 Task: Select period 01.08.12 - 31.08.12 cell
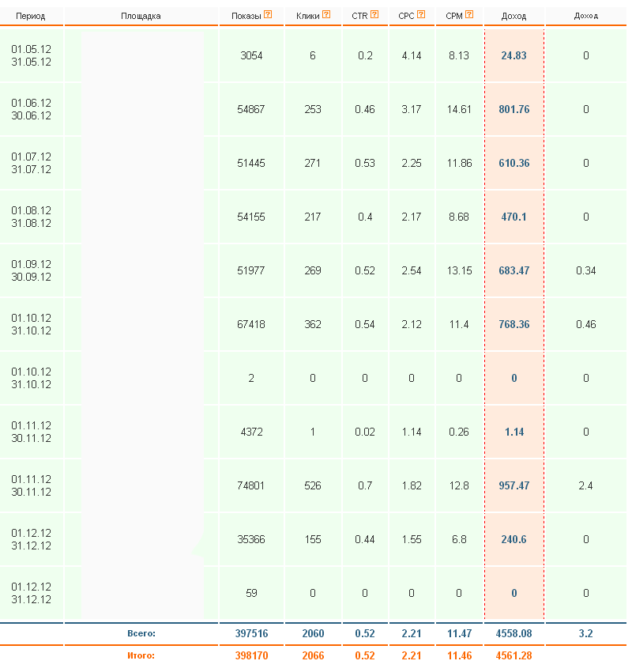tap(32, 217)
